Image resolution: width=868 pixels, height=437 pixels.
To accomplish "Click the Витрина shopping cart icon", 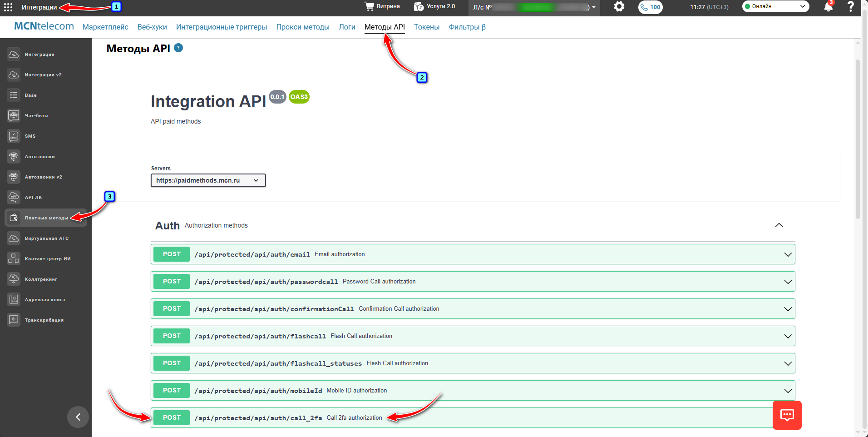I will [370, 6].
